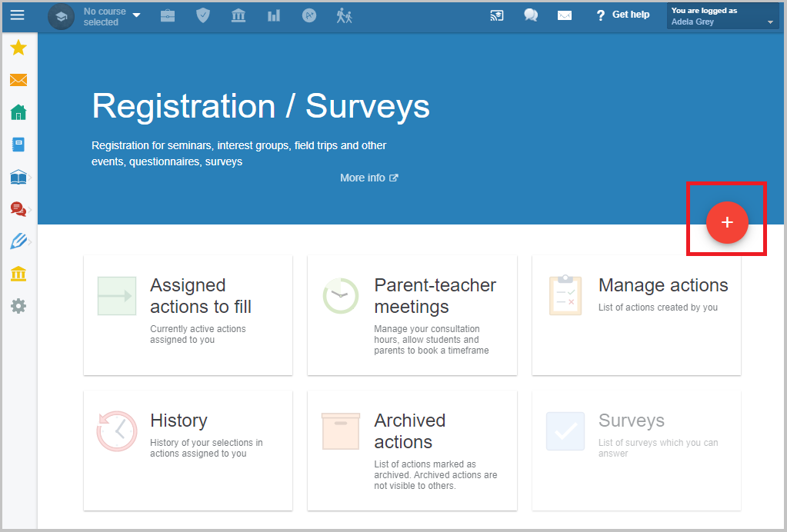Open the blue notebook sidebar icon

[x=18, y=145]
